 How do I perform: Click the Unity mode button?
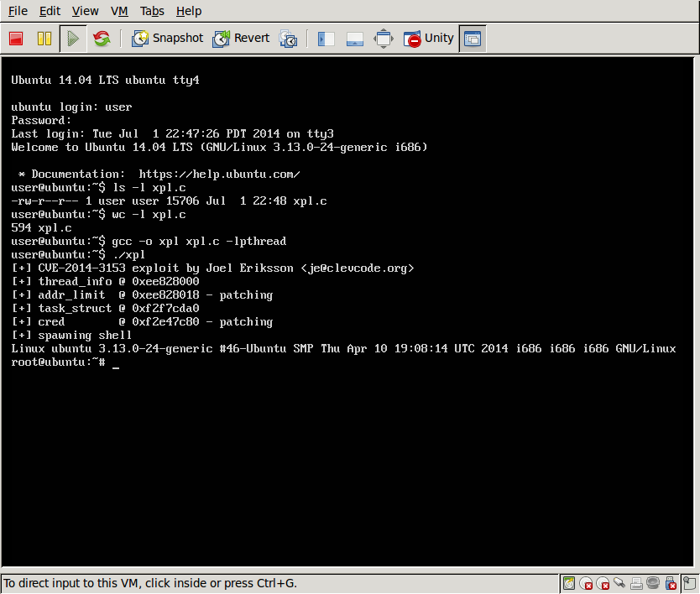click(429, 39)
